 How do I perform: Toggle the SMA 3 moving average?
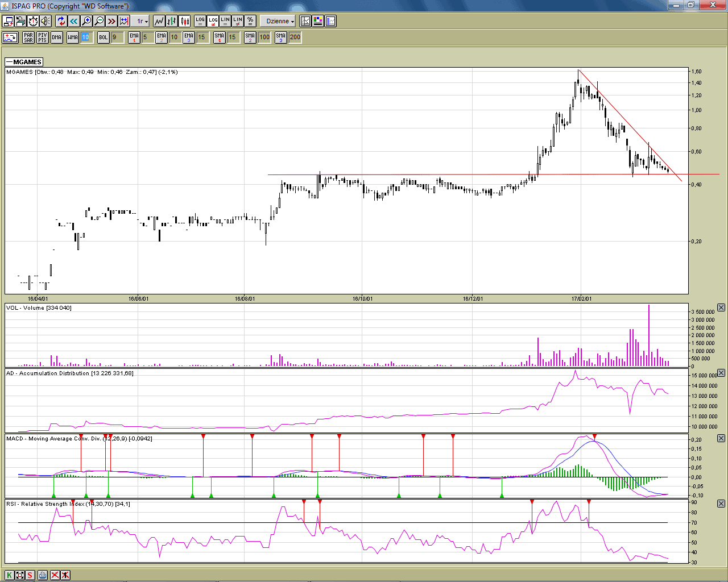(280, 38)
